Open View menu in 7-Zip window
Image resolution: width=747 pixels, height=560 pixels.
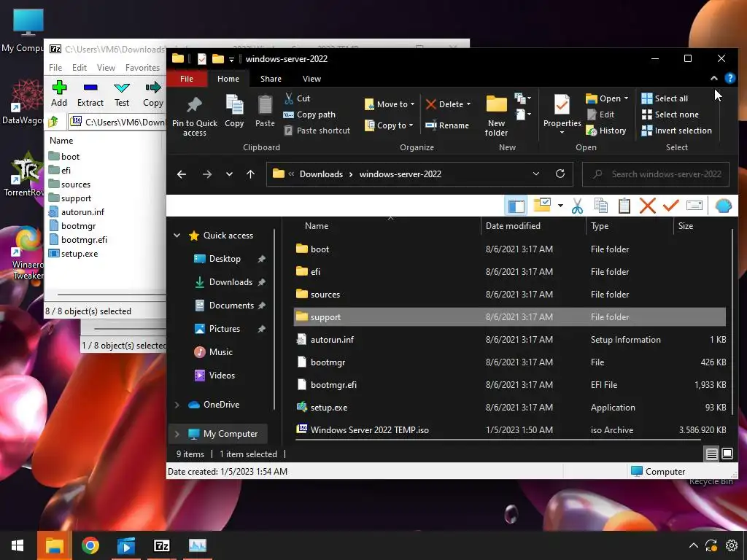pyautogui.click(x=106, y=68)
